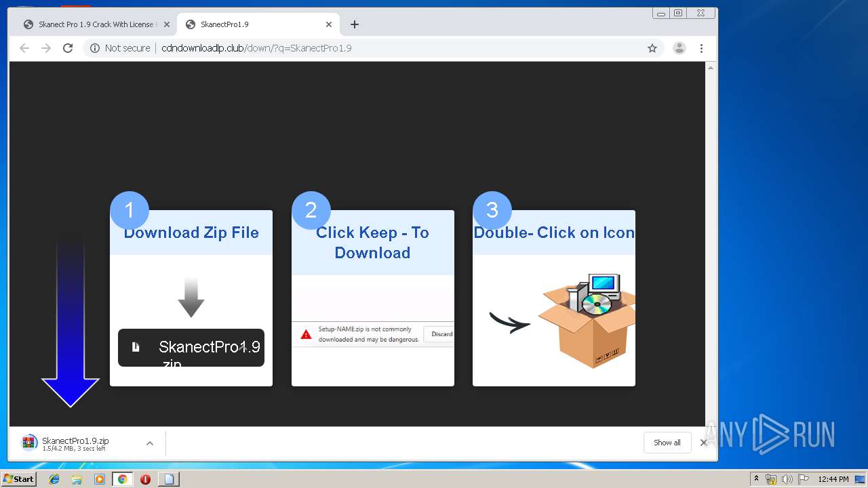Close the Skanect Pro 1.9 Crack tab

167,24
